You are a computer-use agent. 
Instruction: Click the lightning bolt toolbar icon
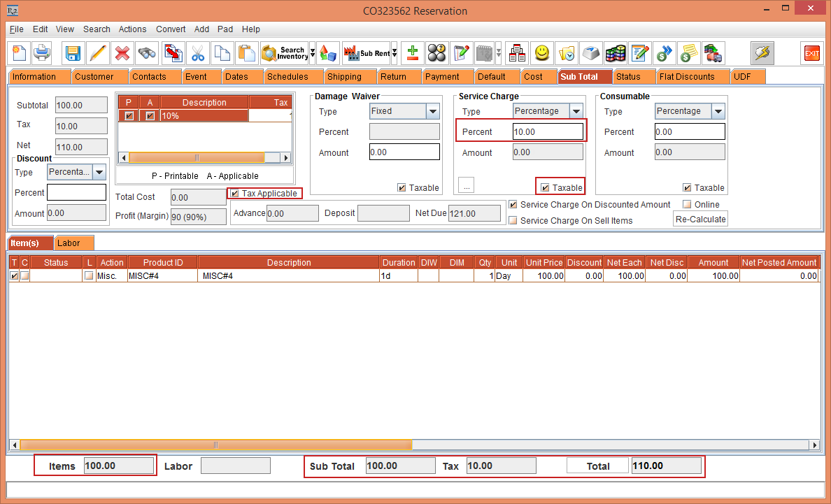(x=762, y=53)
